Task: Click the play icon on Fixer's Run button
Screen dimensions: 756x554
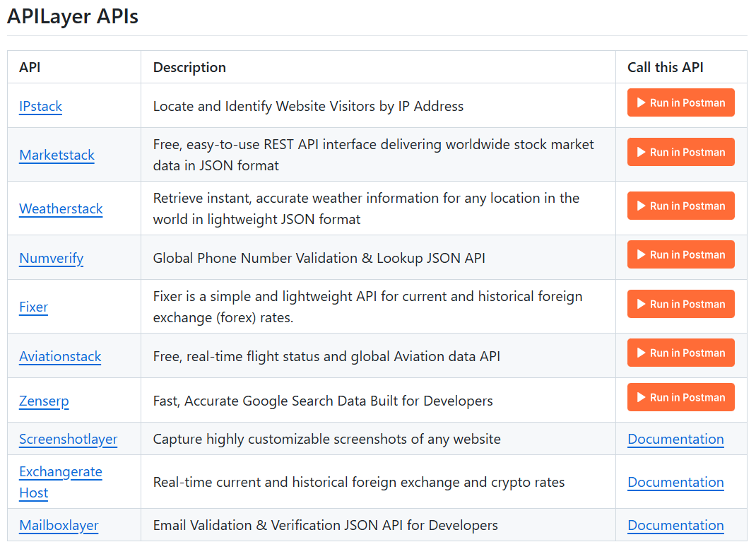Action: (642, 304)
